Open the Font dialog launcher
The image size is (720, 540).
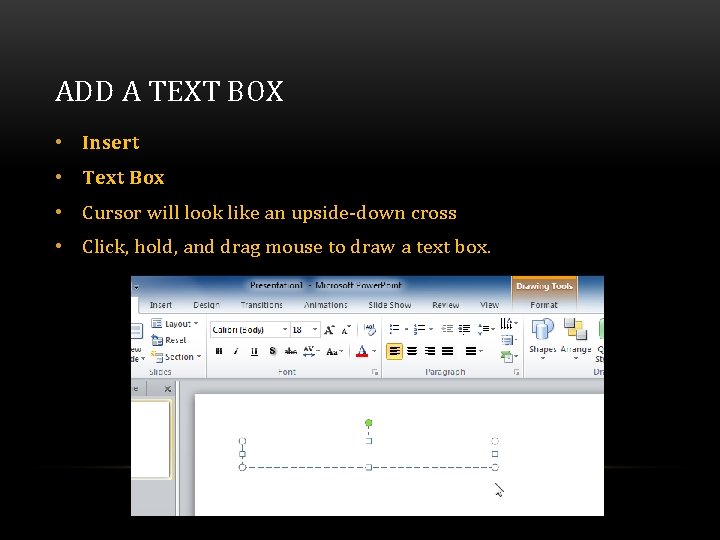pos(375,372)
